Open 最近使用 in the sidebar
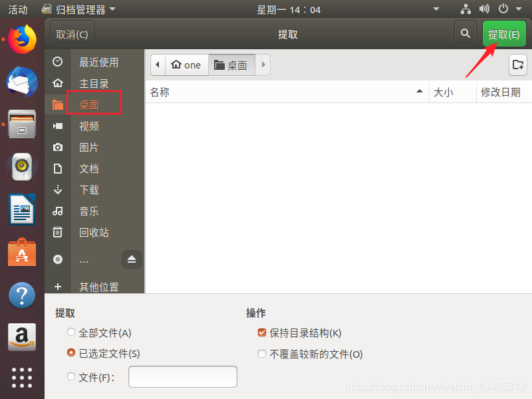Image resolution: width=532 pixels, height=399 pixels. coord(98,62)
